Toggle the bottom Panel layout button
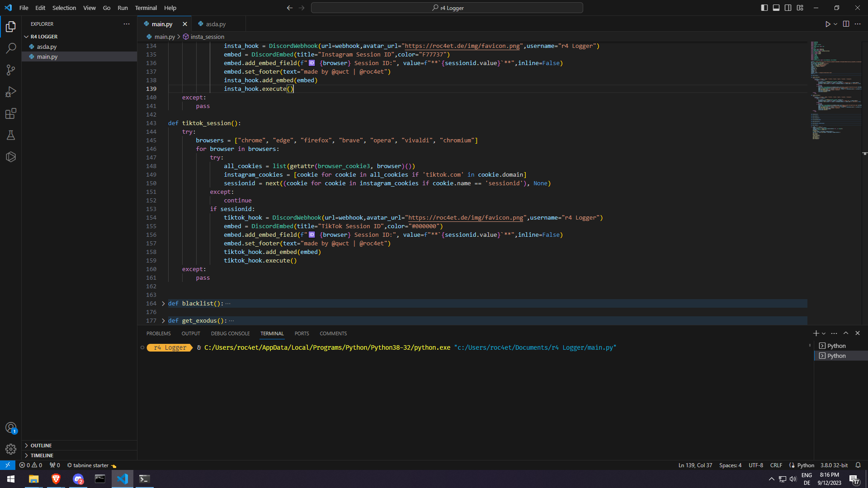 coord(776,8)
